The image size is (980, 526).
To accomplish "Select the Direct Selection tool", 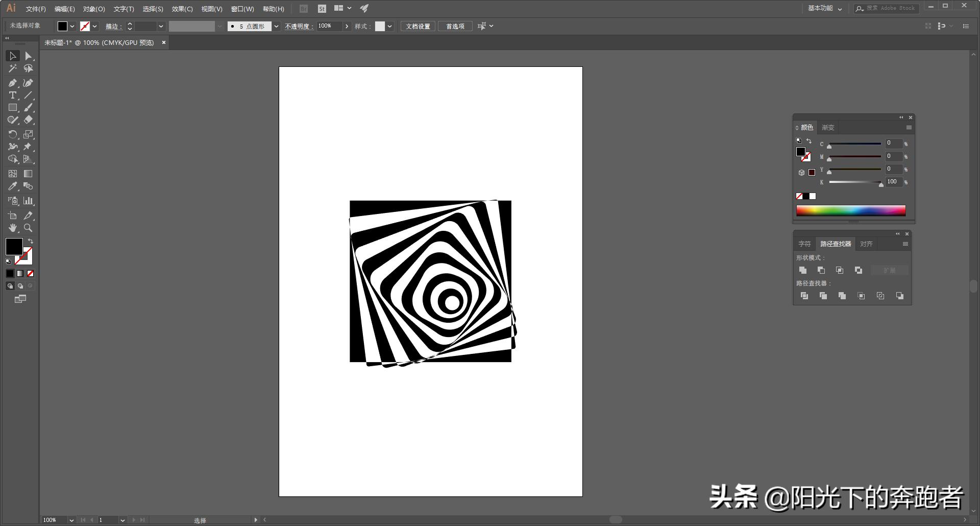I will click(29, 56).
